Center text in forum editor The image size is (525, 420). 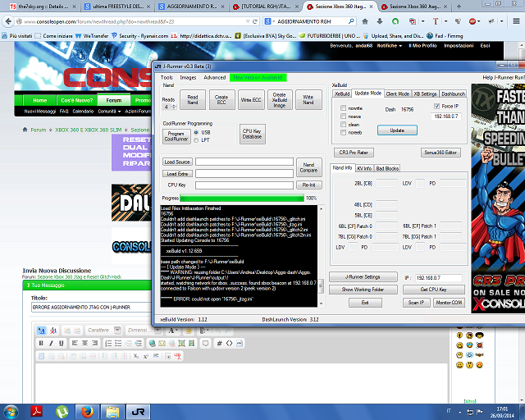(84, 344)
